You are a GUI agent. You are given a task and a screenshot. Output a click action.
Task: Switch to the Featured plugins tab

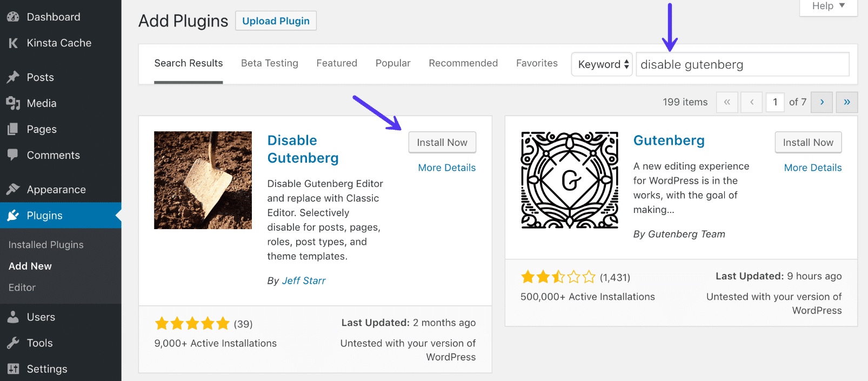pos(337,63)
